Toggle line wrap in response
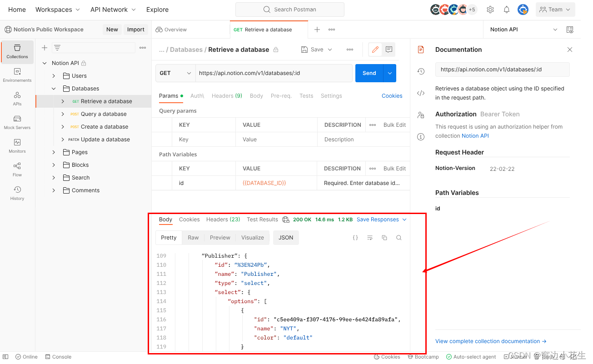 (x=370, y=238)
